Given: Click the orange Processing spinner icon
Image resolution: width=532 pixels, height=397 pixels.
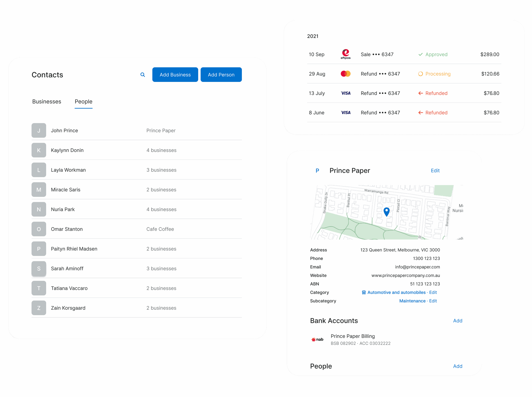Looking at the screenshot, I should [420, 74].
